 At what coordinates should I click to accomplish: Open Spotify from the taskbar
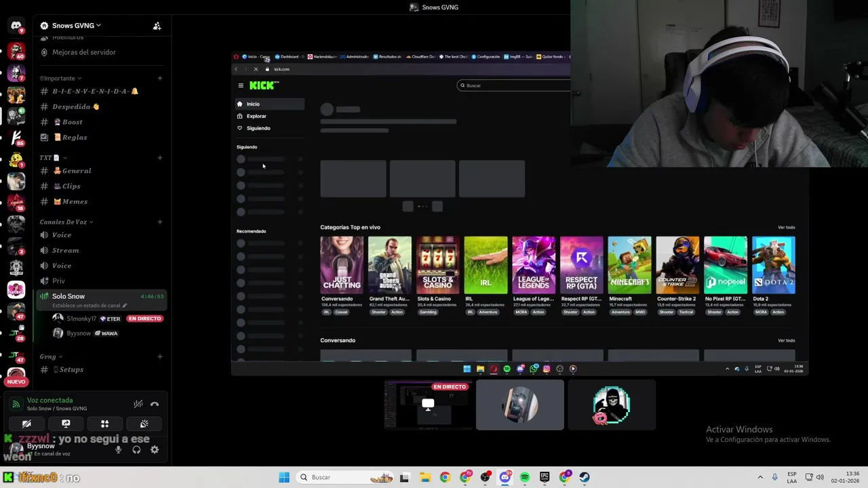click(x=525, y=477)
